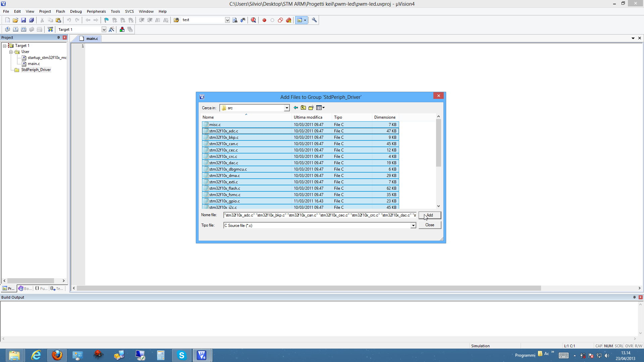Switch to the main.c editor tab
Screen dimensions: 644x362
click(x=92, y=39)
